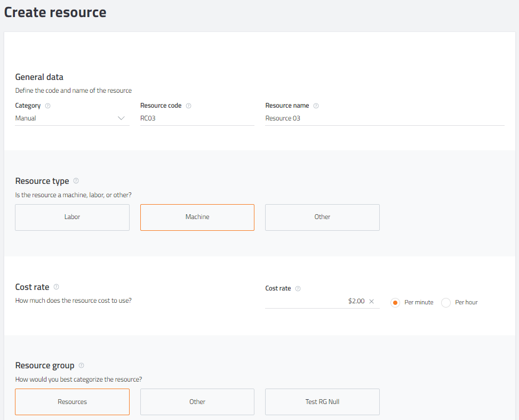Screen dimensions: 519x420
Task: Select the Per hour radio button
Action: click(446, 303)
